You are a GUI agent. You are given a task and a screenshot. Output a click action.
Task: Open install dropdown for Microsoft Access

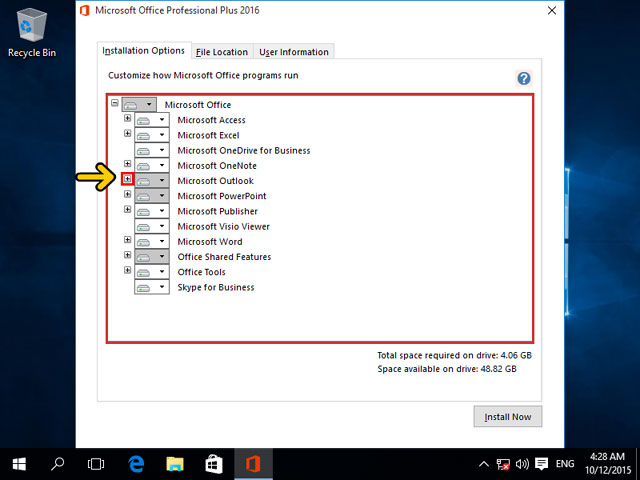click(152, 120)
